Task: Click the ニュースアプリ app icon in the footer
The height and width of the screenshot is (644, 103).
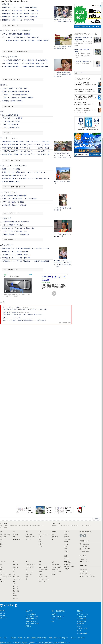Action: click(x=80, y=549)
